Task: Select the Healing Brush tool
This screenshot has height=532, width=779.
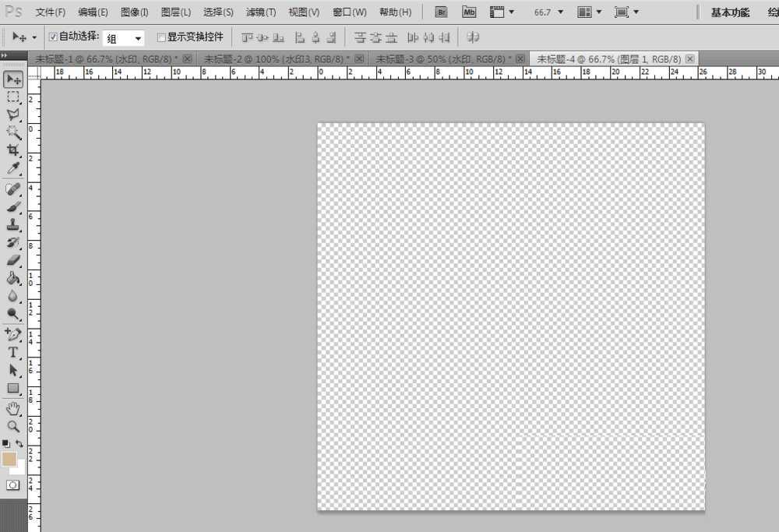Action: coord(13,188)
